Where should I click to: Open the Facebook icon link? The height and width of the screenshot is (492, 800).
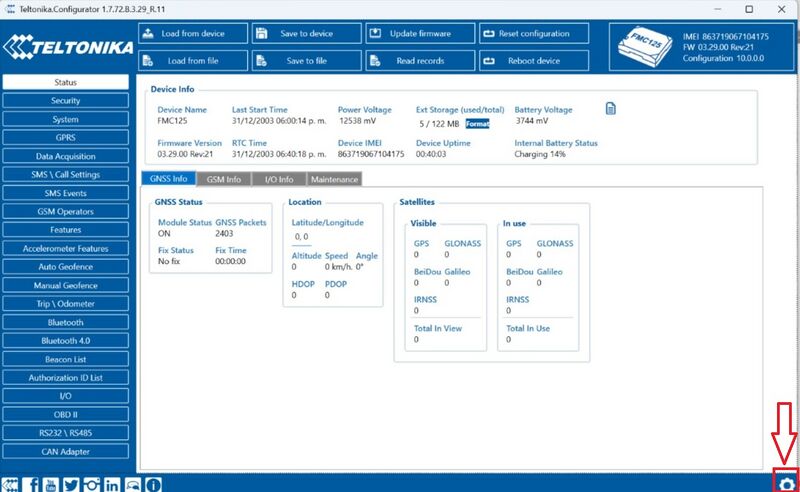[32, 484]
